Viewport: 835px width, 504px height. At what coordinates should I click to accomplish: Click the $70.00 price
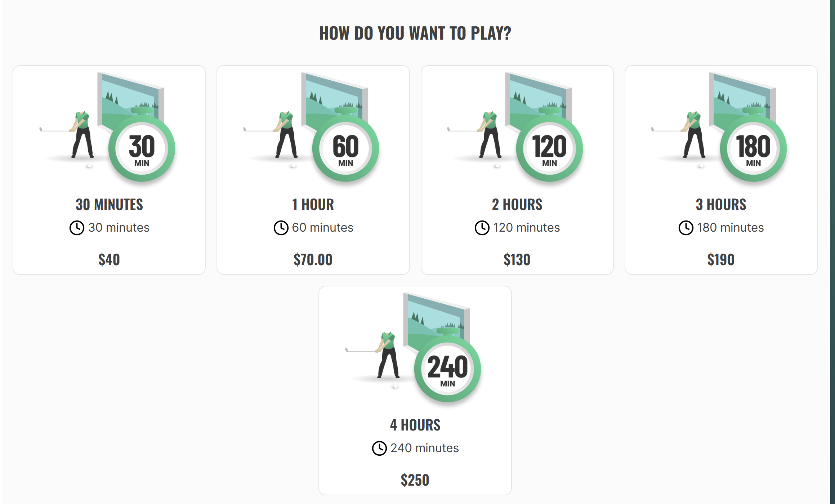(313, 260)
